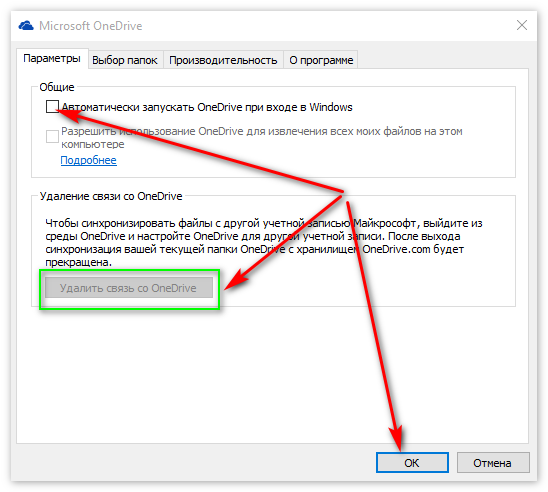Click the Microsoft OneDrive title text

(x=91, y=26)
